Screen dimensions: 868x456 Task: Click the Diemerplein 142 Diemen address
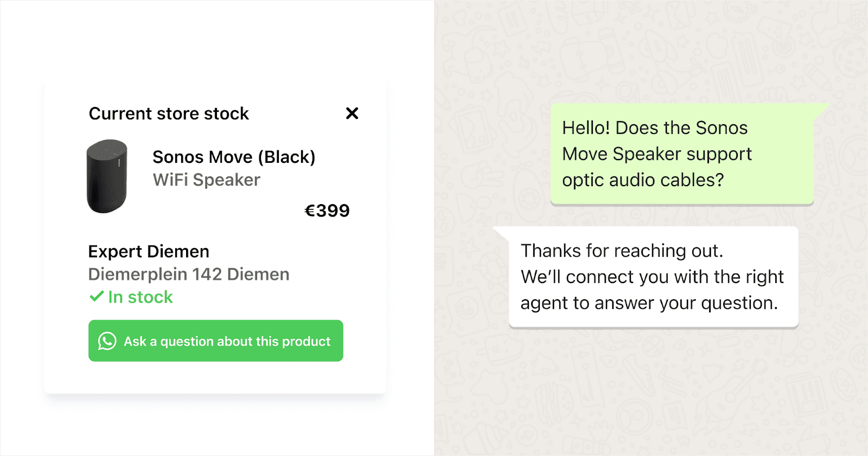pos(189,274)
